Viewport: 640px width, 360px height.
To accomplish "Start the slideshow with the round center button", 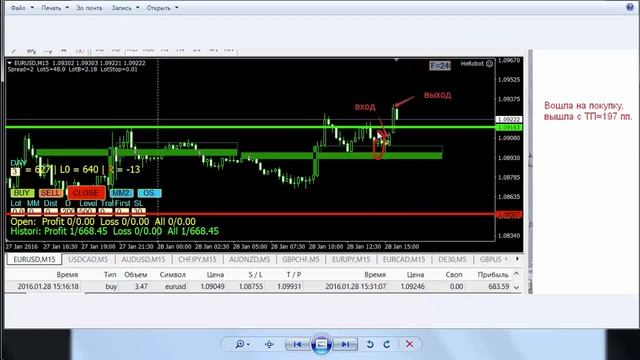I will pyautogui.click(x=321, y=344).
